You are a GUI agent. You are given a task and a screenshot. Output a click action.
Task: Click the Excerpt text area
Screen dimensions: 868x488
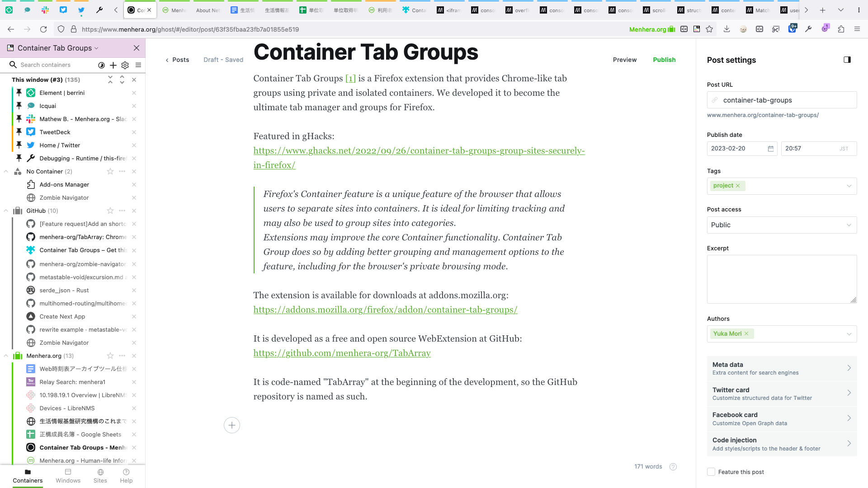coord(782,279)
